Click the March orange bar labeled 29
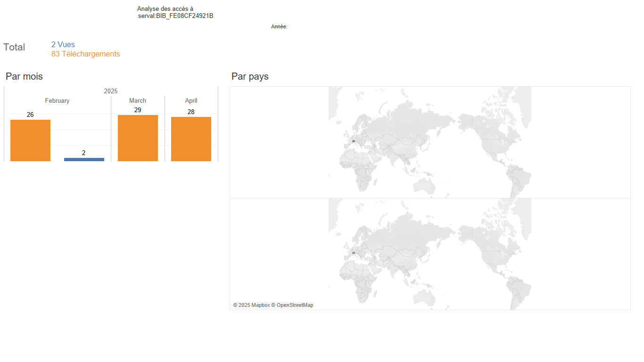Image resolution: width=644 pixels, height=362 pixels. [x=138, y=138]
